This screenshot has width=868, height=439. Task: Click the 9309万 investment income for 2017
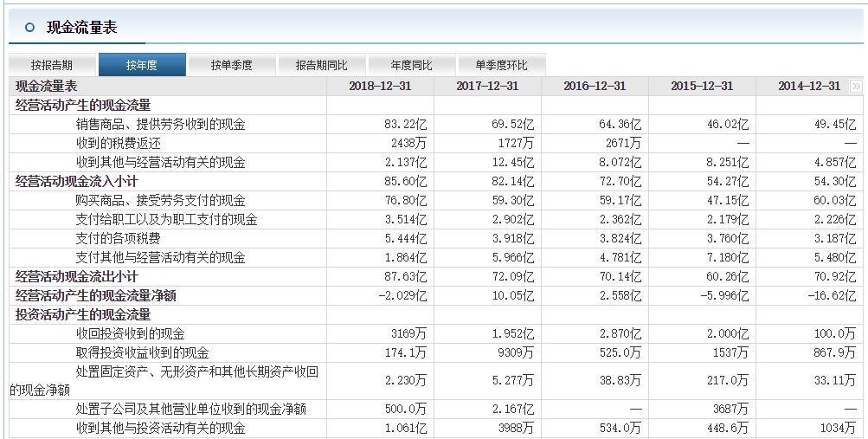(x=516, y=352)
